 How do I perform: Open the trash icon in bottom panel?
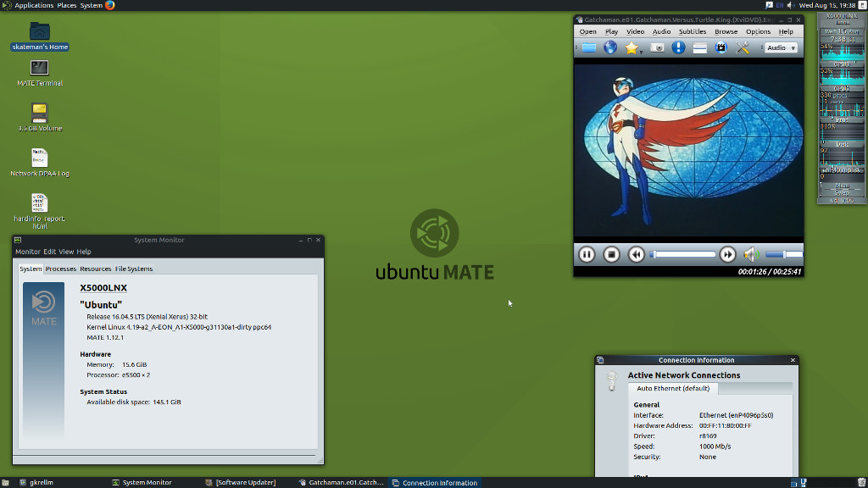pyautogui.click(x=861, y=482)
